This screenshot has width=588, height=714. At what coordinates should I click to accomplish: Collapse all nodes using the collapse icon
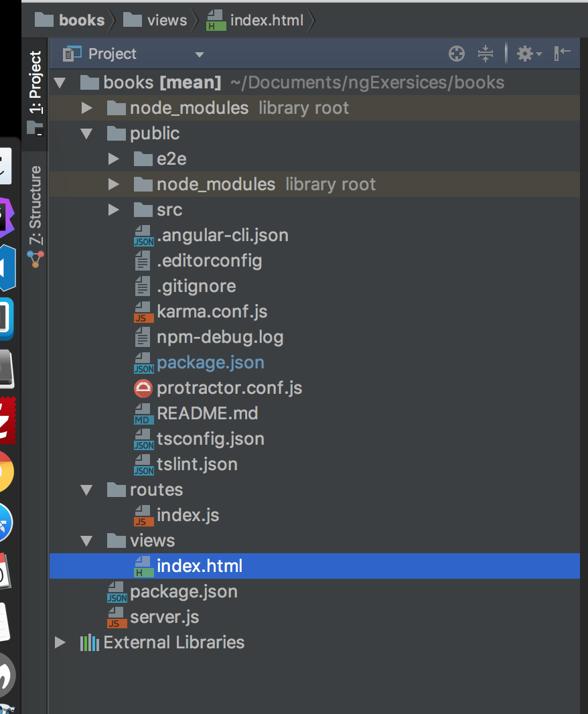486,54
